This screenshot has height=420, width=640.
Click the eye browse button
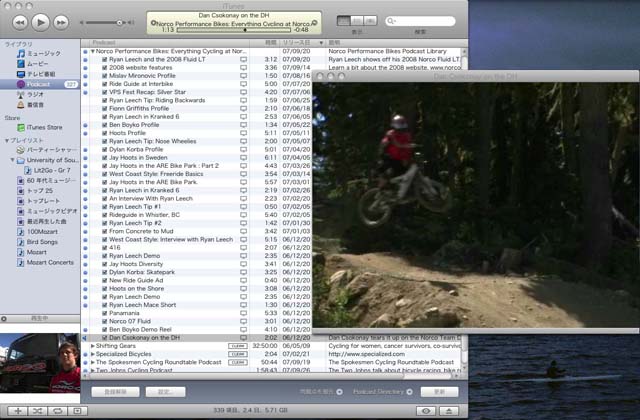tap(426, 411)
